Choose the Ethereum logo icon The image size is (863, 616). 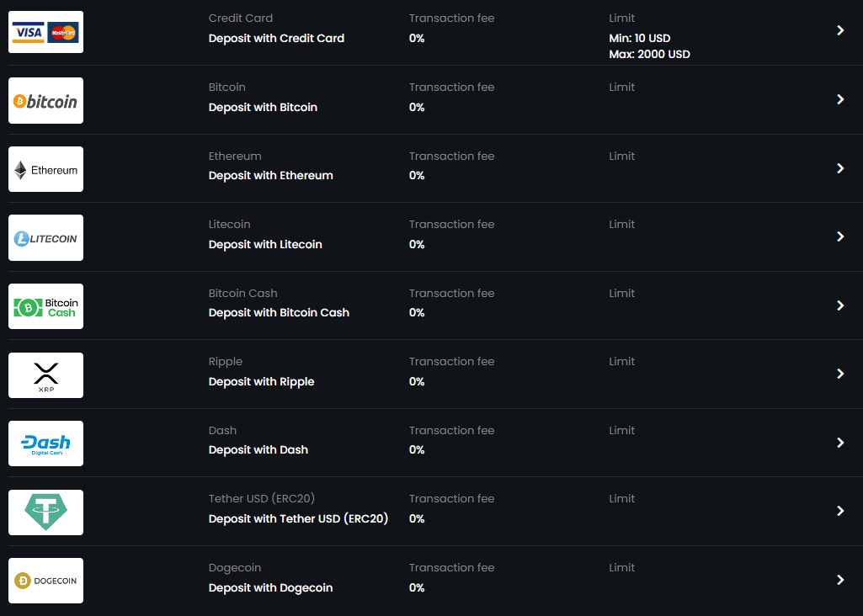45,169
